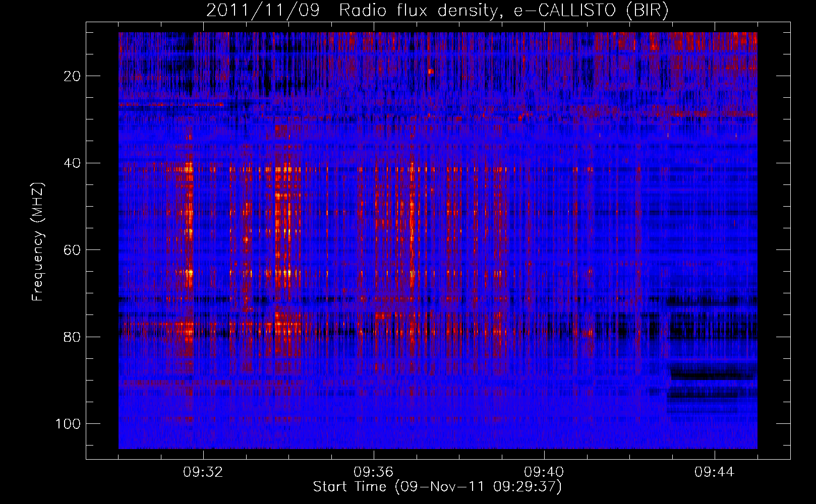Click the 80 frequency tick label
Screen dimensions: 816x504
[x=73, y=337]
